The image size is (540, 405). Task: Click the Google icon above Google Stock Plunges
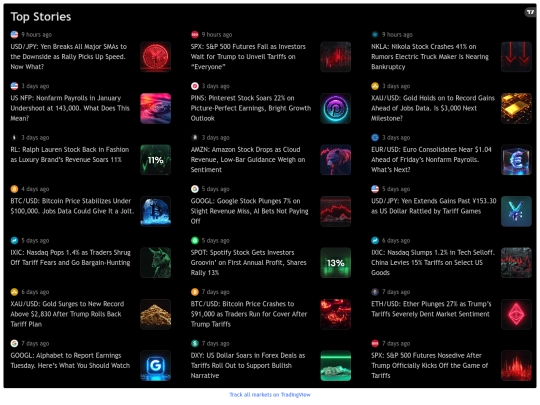(195, 189)
